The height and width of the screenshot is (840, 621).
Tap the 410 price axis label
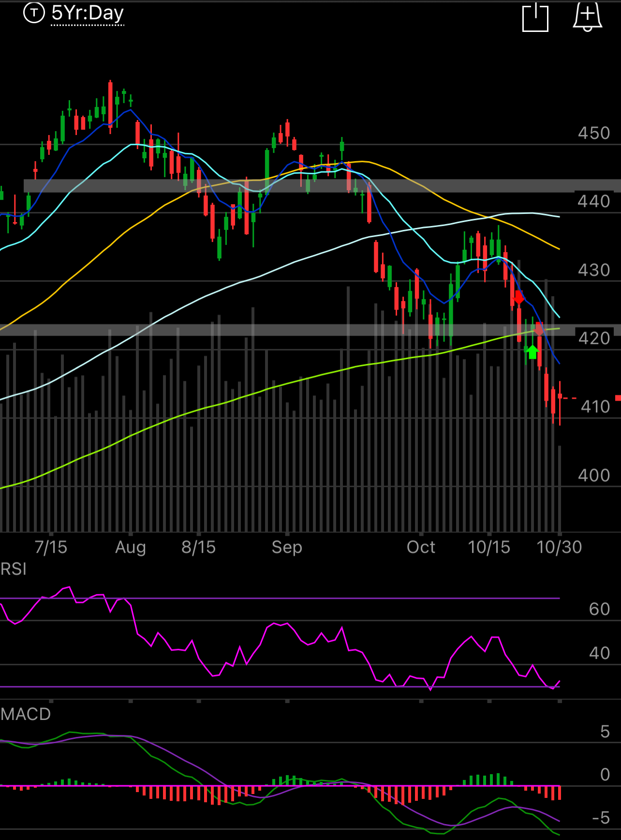click(x=595, y=407)
